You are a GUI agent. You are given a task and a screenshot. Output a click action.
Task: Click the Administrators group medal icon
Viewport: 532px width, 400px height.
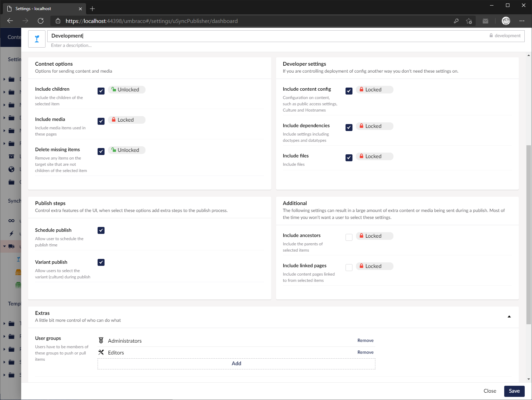tap(101, 341)
